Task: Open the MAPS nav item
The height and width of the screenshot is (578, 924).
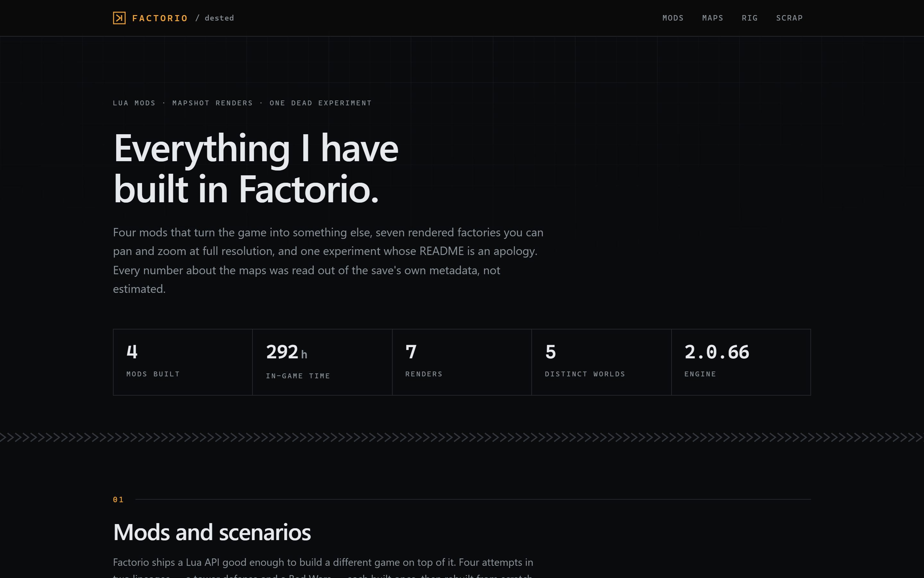Action: (713, 18)
